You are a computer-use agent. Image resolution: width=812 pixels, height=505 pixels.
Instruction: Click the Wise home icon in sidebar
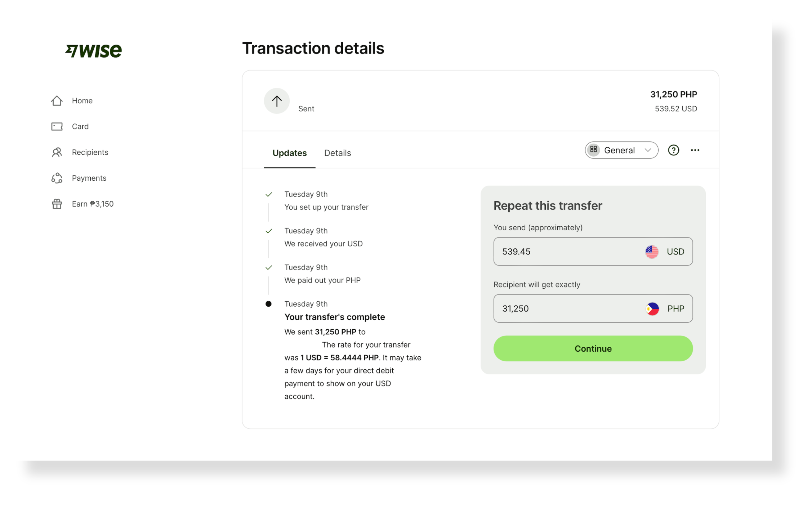click(56, 100)
